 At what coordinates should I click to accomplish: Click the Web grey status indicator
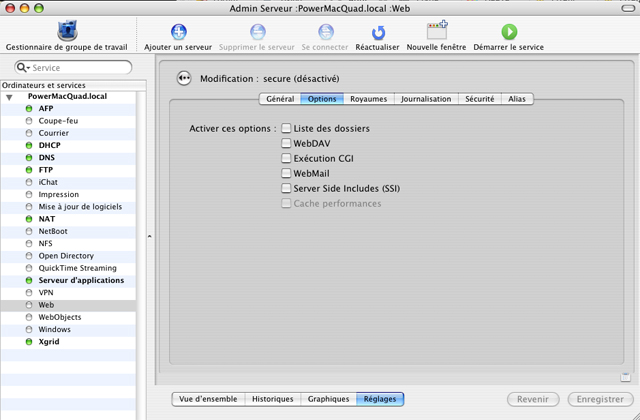click(x=29, y=305)
